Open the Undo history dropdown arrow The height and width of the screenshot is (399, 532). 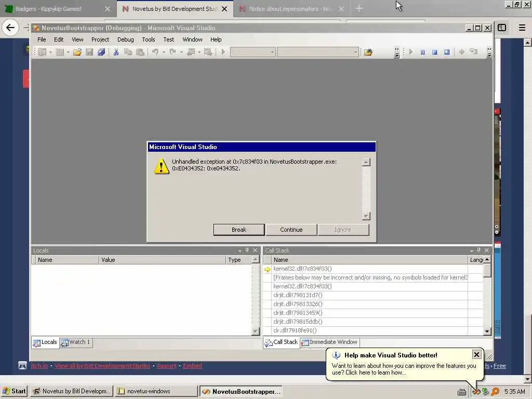[x=164, y=52]
